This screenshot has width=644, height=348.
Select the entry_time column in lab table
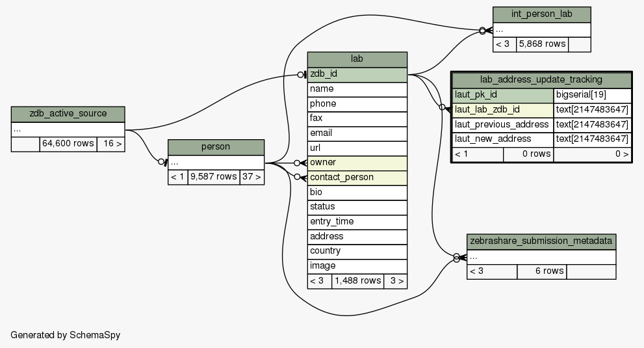click(357, 222)
